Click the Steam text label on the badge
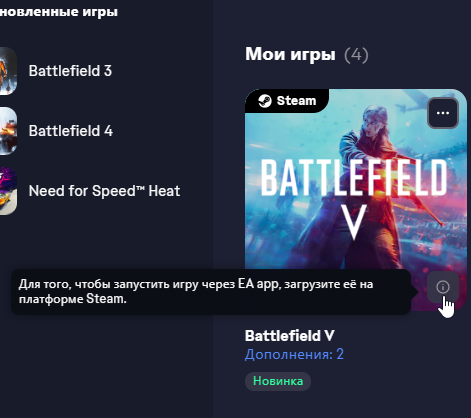Screen dimensions: 471x418 coord(296,101)
